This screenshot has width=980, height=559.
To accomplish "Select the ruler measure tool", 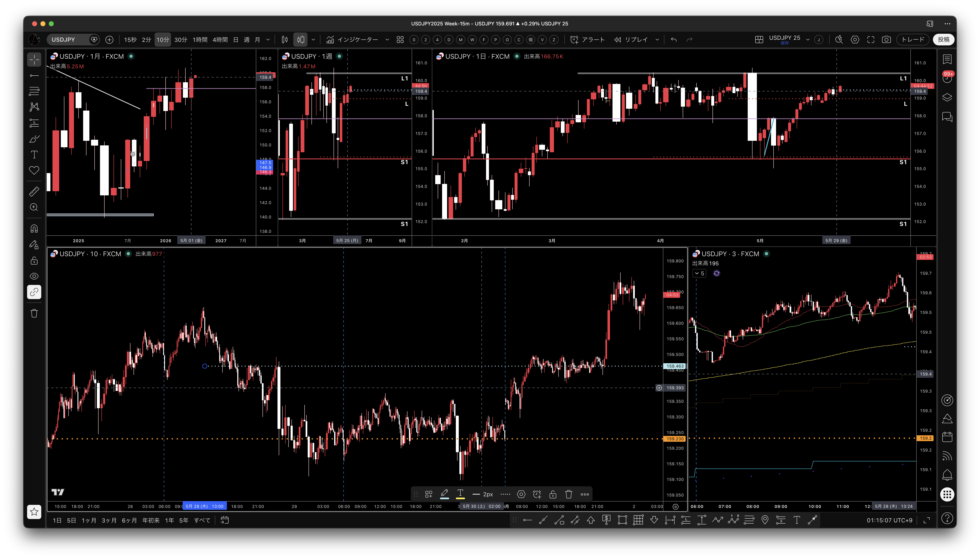I will tap(34, 191).
